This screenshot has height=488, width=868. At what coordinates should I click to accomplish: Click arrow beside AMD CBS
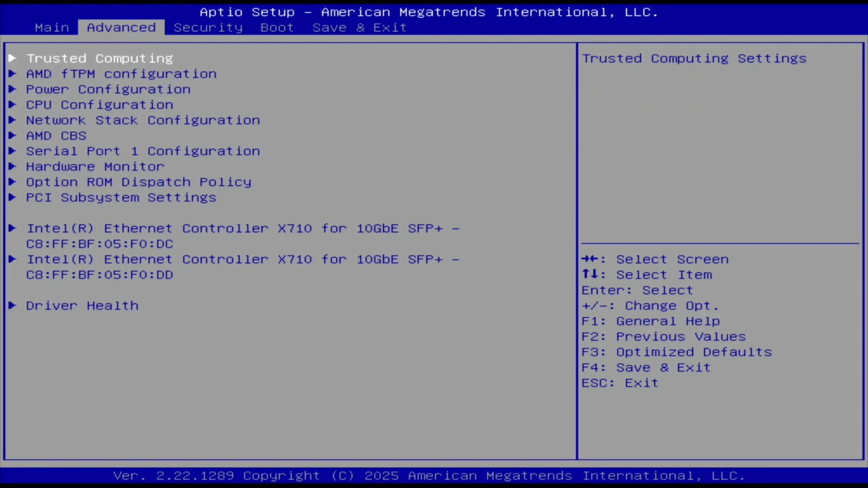tap(13, 136)
